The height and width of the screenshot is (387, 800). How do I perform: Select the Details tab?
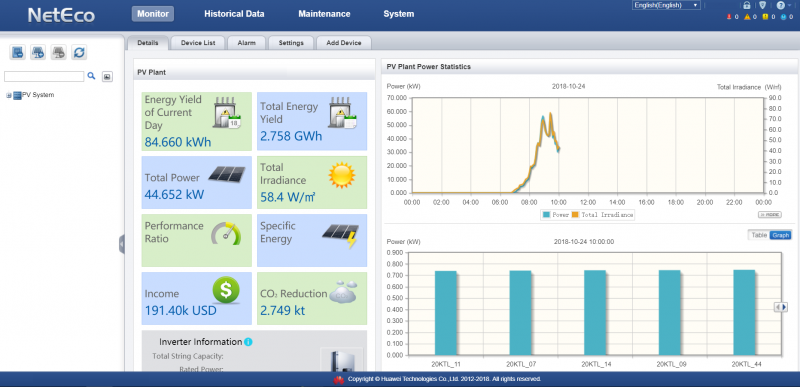pos(148,43)
